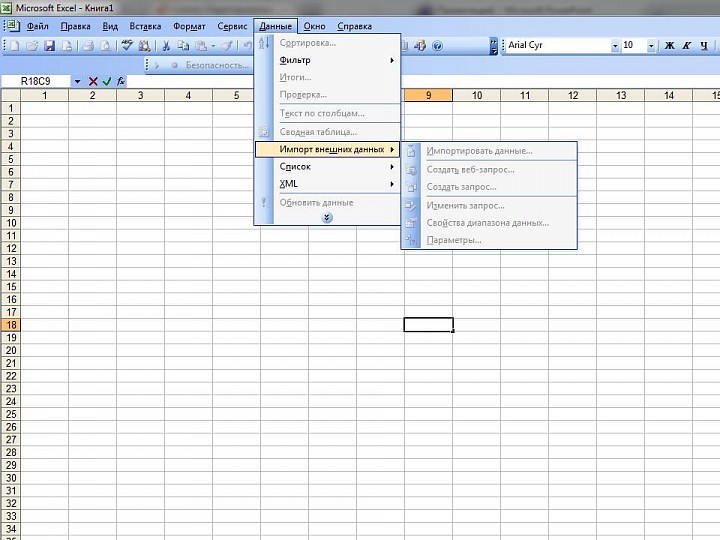Click the Select All corner button
The image size is (720, 540).
[x=11, y=95]
